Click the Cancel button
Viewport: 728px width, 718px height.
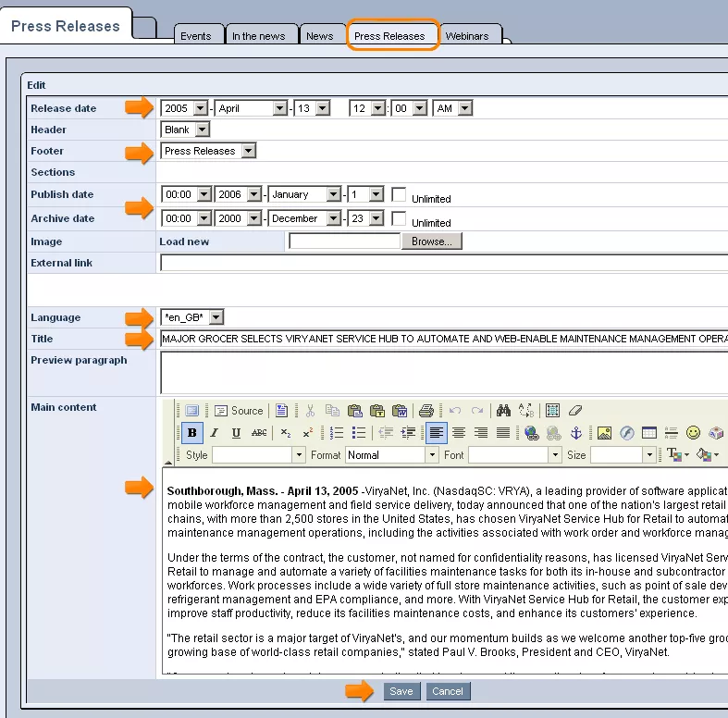448,691
